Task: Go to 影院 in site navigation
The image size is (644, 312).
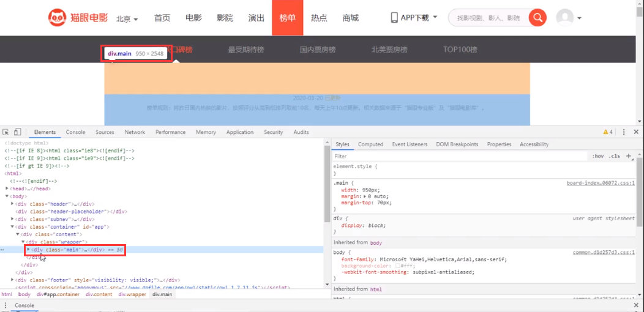Action: point(225,18)
